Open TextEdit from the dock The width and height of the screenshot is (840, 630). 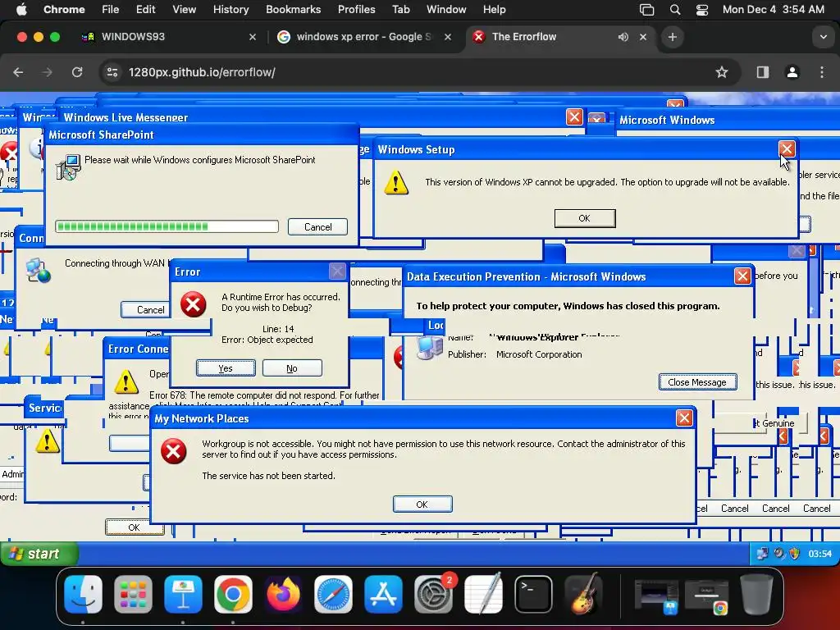(x=484, y=594)
